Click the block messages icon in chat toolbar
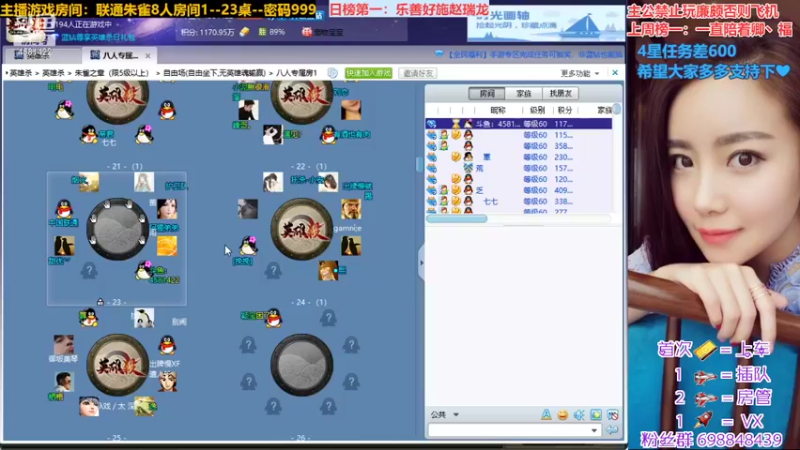Image resolution: width=800 pixels, height=450 pixels. [613, 415]
